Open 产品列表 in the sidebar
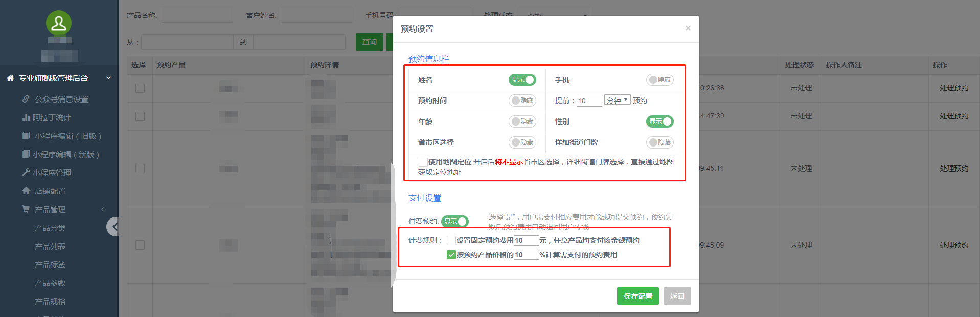980x317 pixels. (x=50, y=246)
